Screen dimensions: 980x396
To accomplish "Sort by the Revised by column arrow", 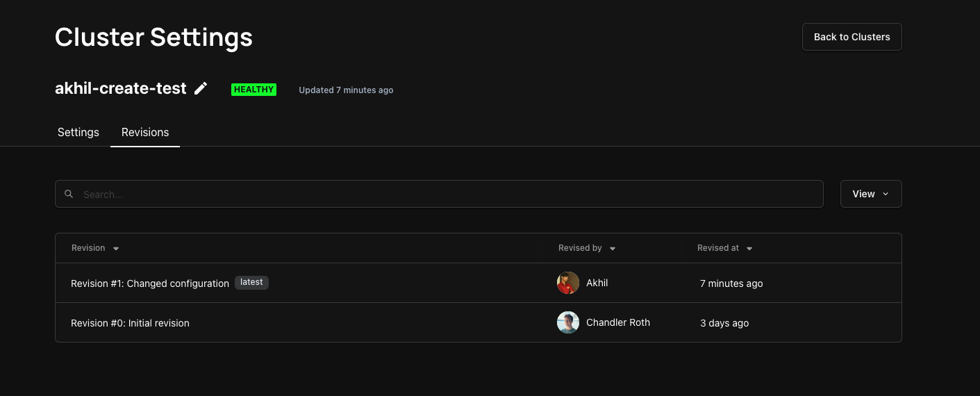I will [x=613, y=249].
